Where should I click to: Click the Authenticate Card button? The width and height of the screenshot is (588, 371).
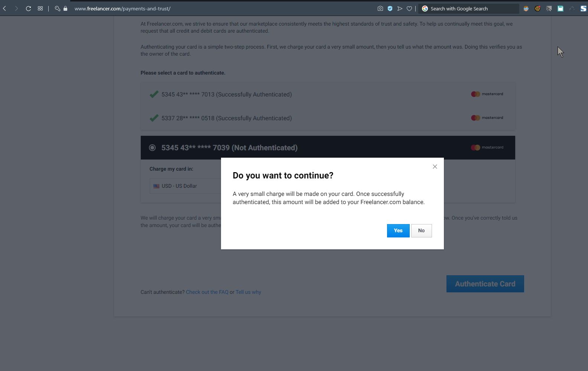(485, 284)
